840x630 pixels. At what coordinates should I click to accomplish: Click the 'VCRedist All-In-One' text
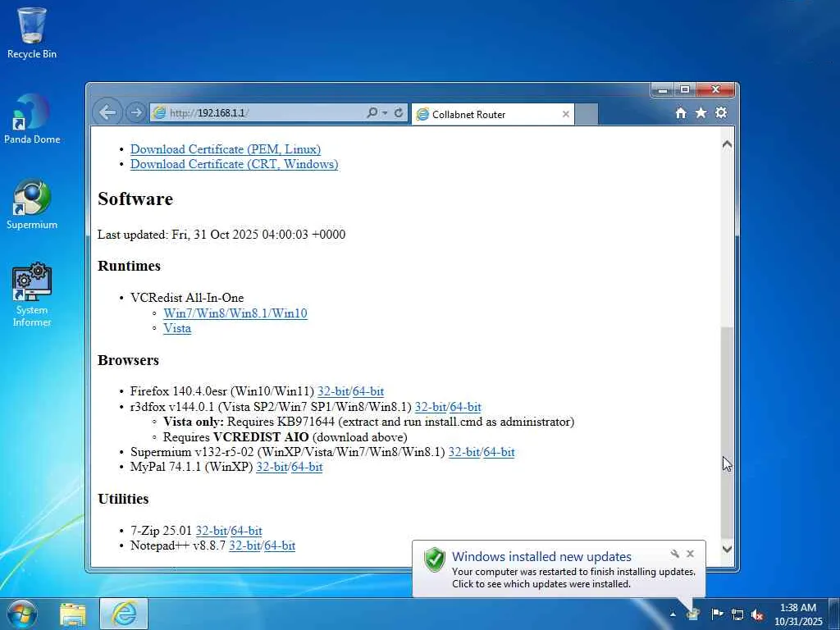pos(187,297)
